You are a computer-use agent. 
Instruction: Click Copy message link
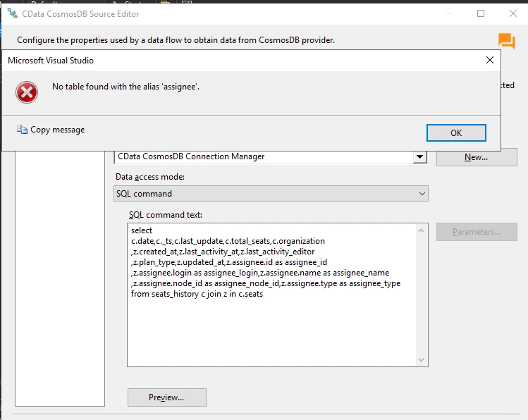tap(58, 130)
